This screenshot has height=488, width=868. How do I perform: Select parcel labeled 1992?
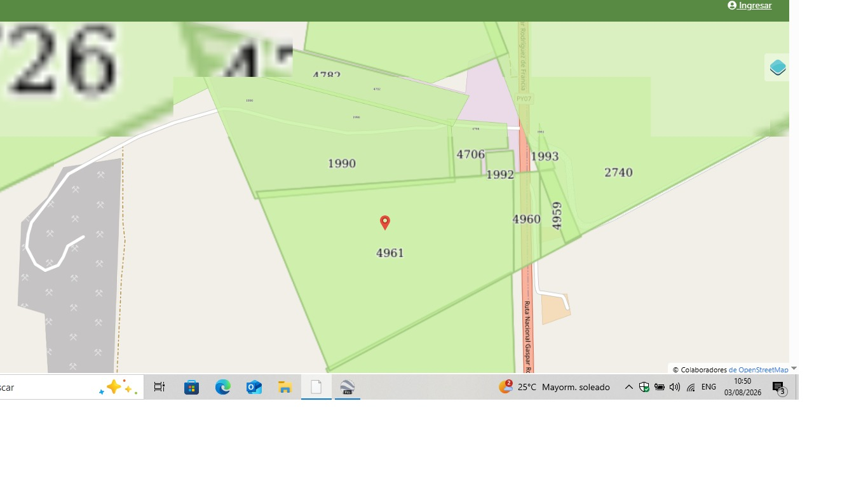click(500, 175)
